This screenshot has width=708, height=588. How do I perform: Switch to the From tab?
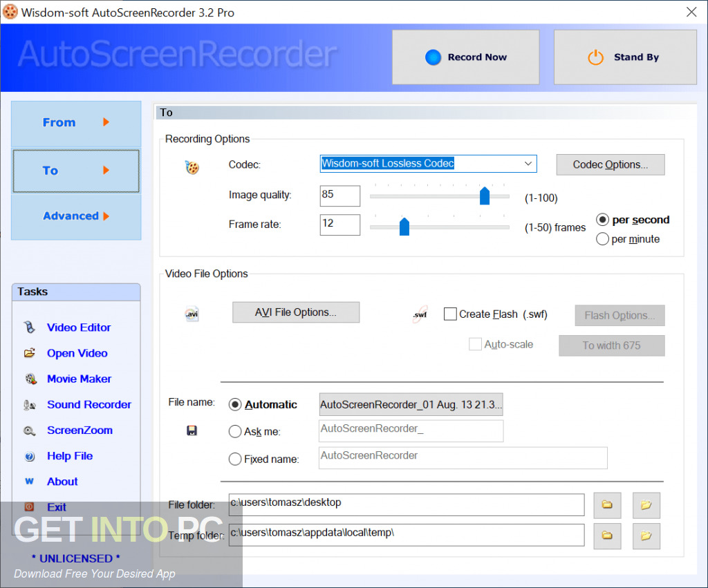pos(76,124)
